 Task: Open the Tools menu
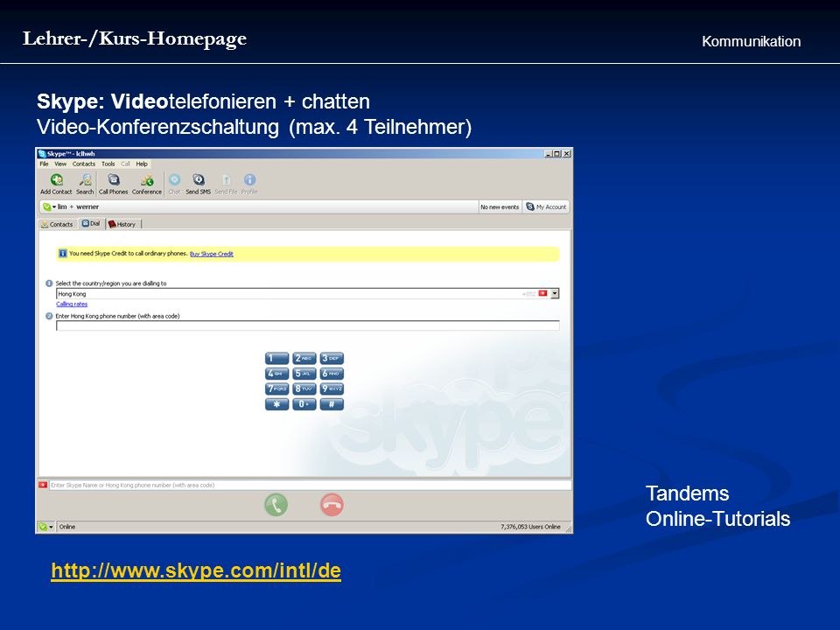[x=108, y=164]
